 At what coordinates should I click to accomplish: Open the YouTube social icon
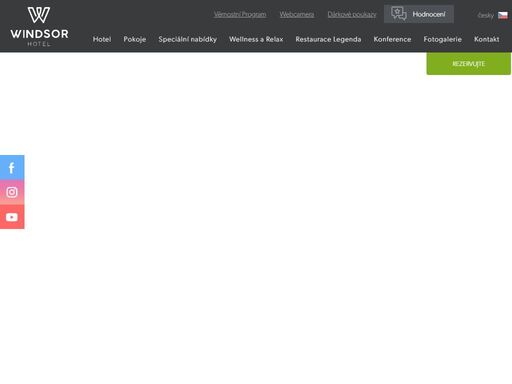(12, 217)
